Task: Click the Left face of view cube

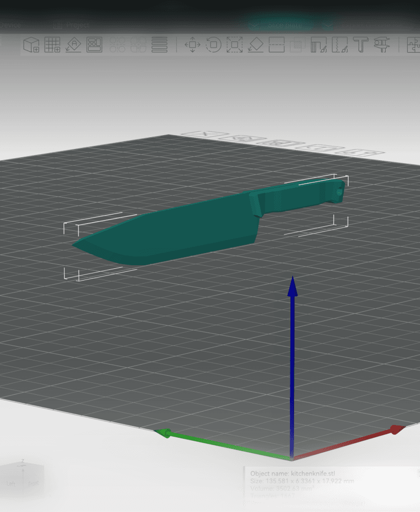Action: coord(11,483)
